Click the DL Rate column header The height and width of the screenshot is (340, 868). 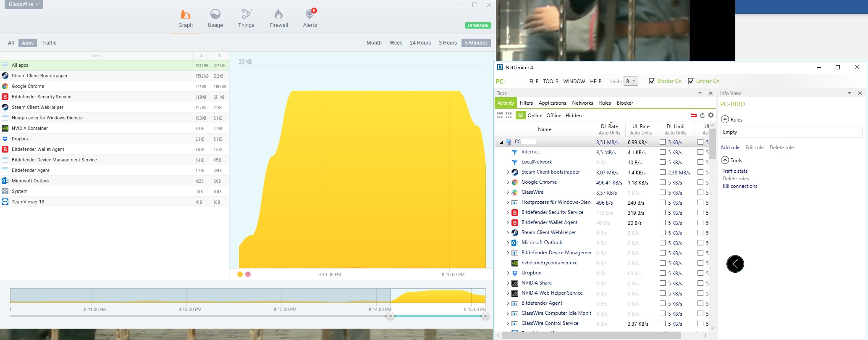coord(609,129)
